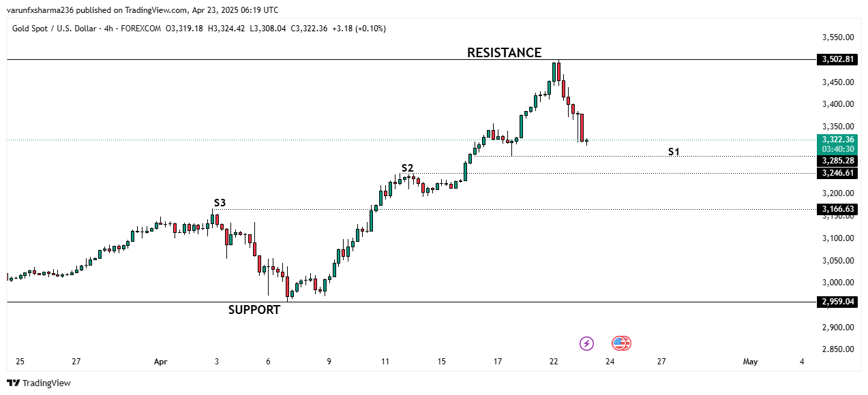The height and width of the screenshot is (395, 868).
Task: Click the May label on time axis
Action: click(750, 362)
